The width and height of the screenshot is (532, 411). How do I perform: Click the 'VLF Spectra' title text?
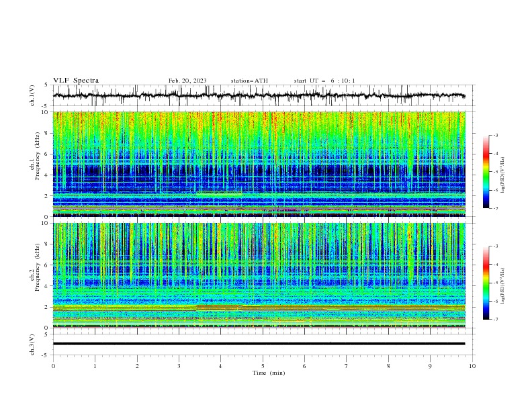[76, 81]
